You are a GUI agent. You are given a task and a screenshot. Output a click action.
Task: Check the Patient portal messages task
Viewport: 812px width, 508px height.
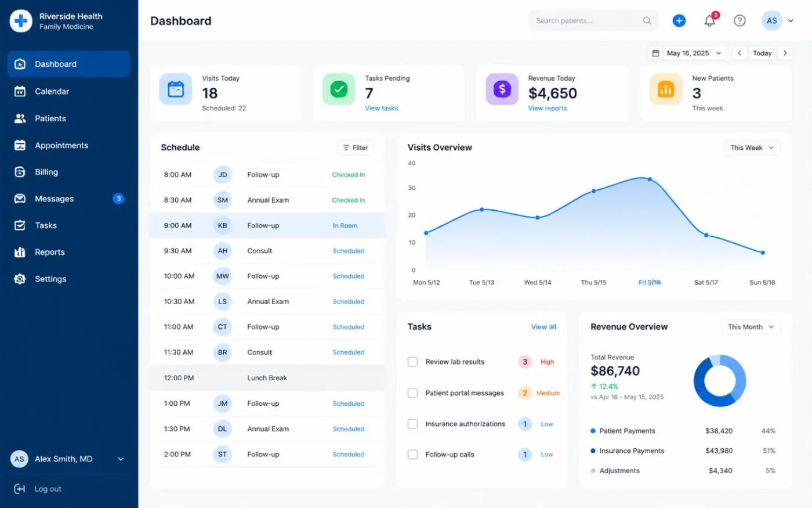(x=413, y=393)
